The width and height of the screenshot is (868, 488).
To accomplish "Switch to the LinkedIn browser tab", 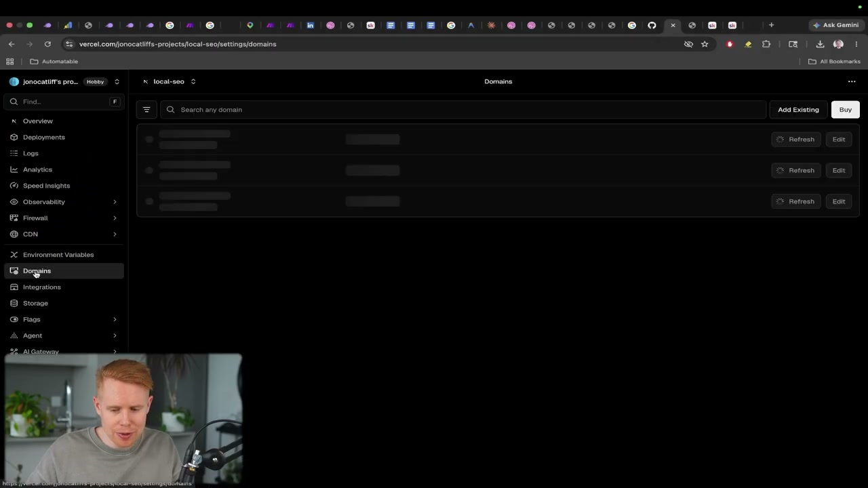I will click(311, 25).
